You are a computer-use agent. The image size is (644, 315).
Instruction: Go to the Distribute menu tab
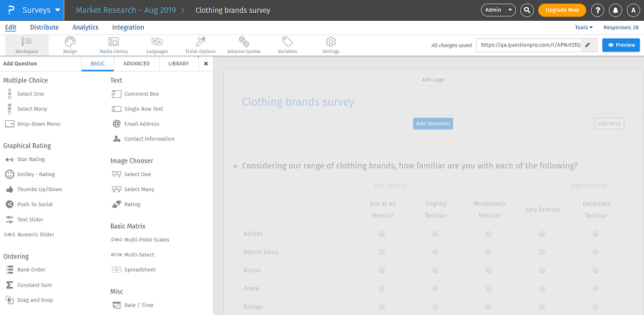(44, 27)
